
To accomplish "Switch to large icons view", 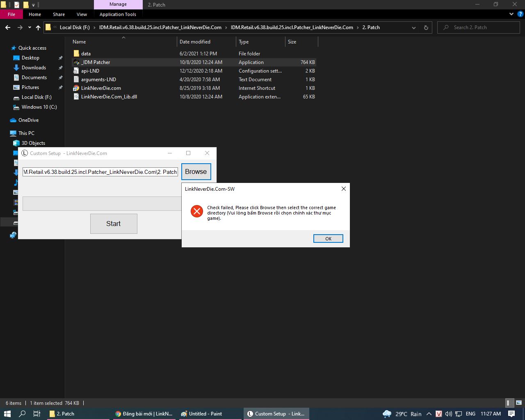I will coord(519,403).
